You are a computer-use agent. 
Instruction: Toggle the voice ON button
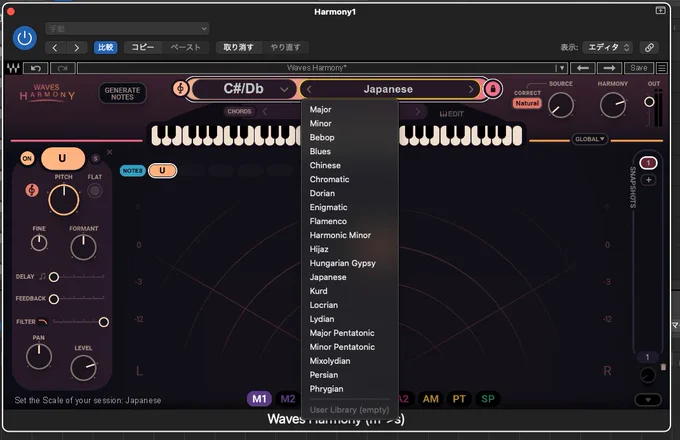click(27, 158)
